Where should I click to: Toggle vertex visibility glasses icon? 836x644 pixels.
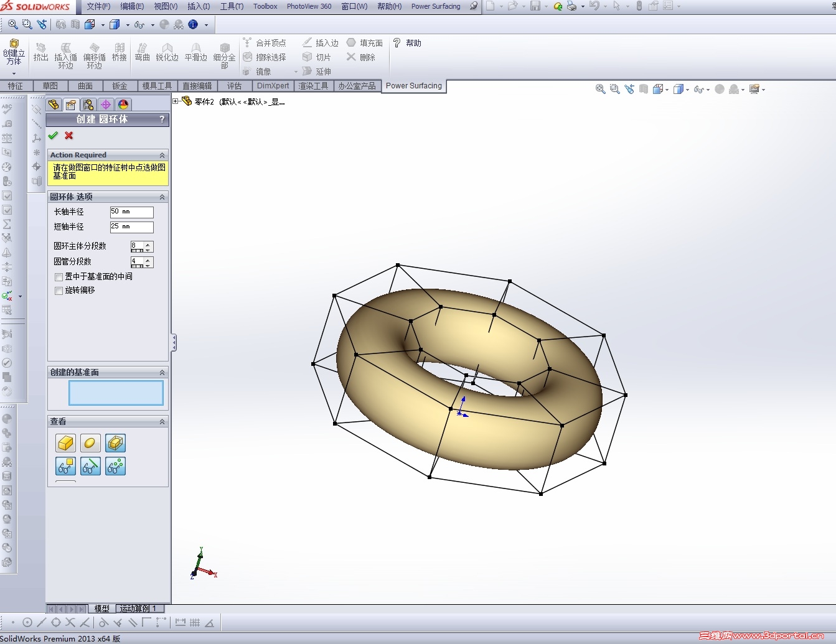pyautogui.click(x=115, y=466)
